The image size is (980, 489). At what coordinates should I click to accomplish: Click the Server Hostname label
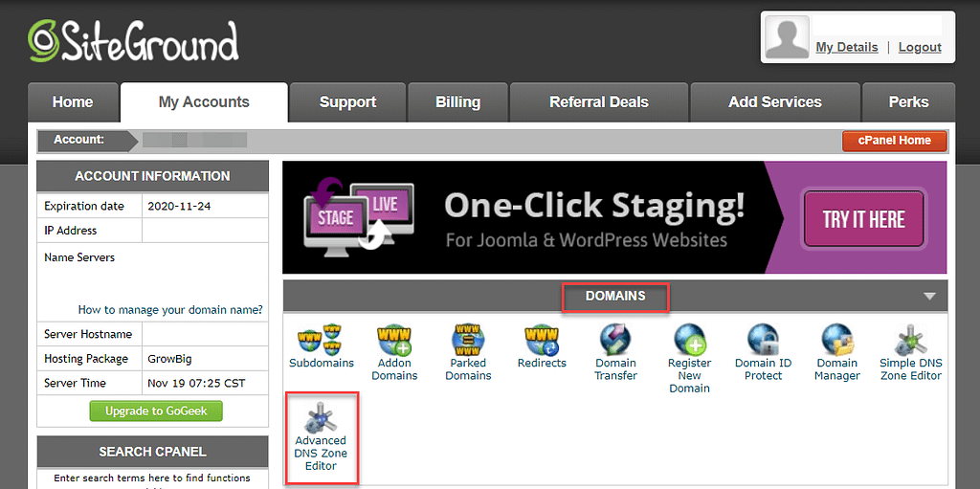click(x=88, y=334)
